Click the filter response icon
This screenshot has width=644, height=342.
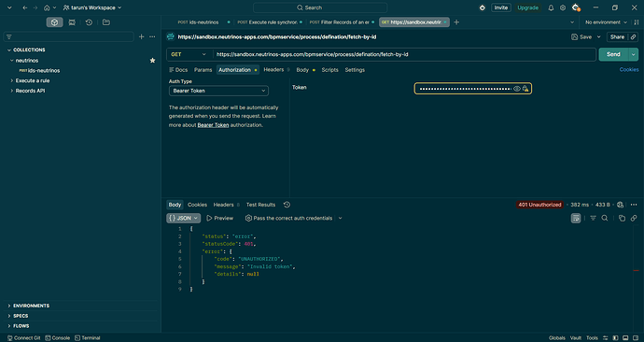pos(593,219)
